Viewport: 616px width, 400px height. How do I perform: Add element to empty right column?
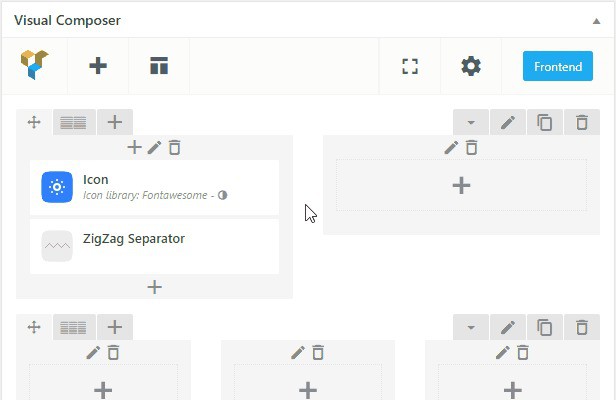461,185
